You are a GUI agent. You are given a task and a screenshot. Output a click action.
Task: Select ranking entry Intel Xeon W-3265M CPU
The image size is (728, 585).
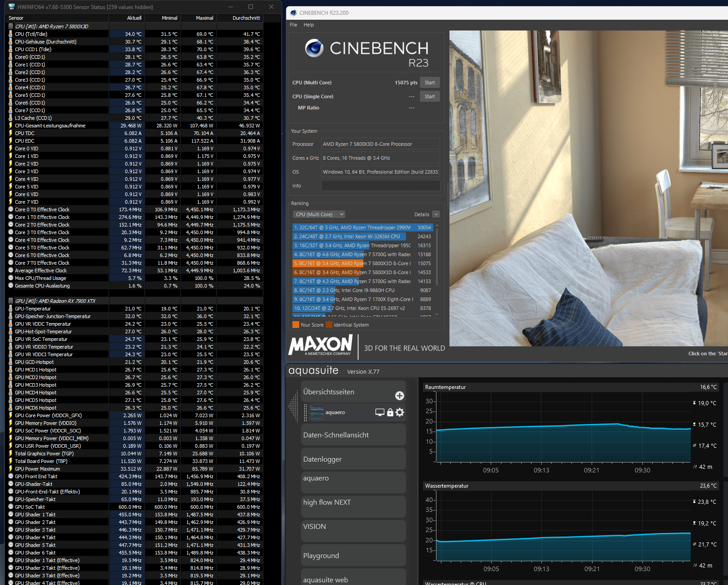point(362,236)
